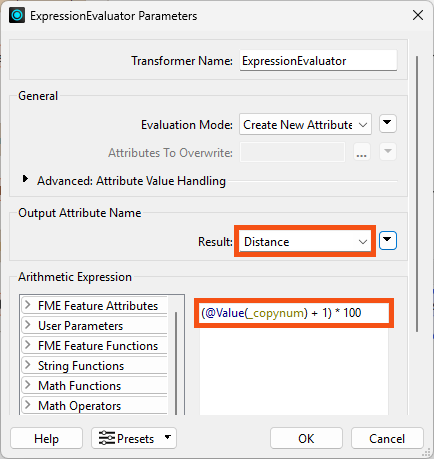Open the Result attribute name combo box
The height and width of the screenshot is (459, 434).
click(305, 241)
